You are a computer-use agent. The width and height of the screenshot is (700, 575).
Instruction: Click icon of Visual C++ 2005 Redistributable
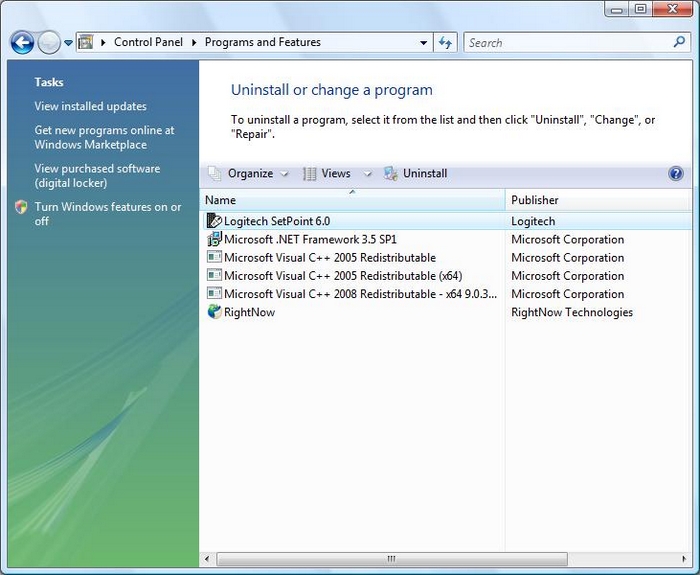(x=214, y=257)
